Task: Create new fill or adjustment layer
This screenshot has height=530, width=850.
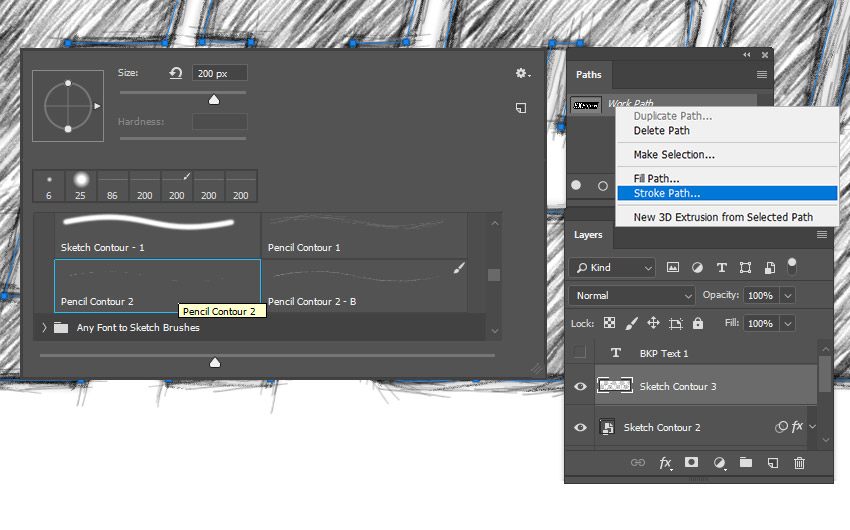Action: pos(719,463)
